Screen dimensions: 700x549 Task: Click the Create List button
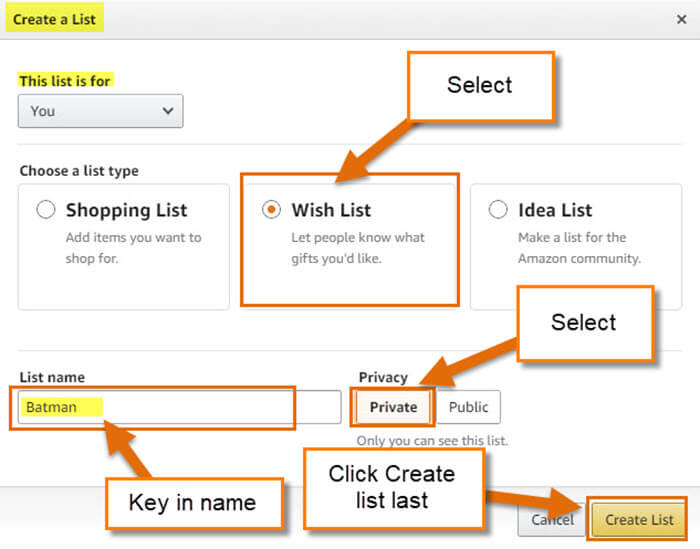tap(639, 520)
